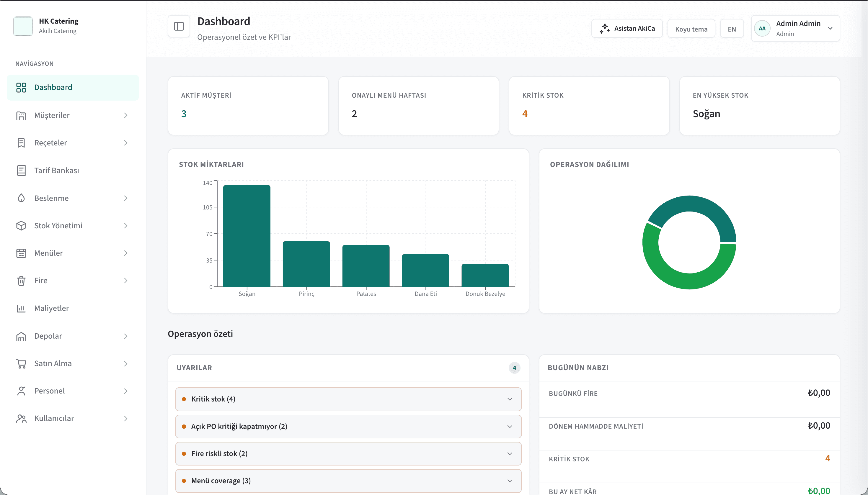Expand the Personel submenu chevron
The height and width of the screenshot is (495, 868).
coord(125,391)
